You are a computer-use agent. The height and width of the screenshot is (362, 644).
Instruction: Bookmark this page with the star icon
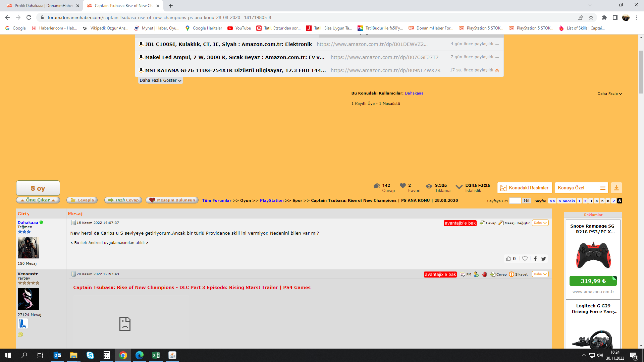click(591, 17)
